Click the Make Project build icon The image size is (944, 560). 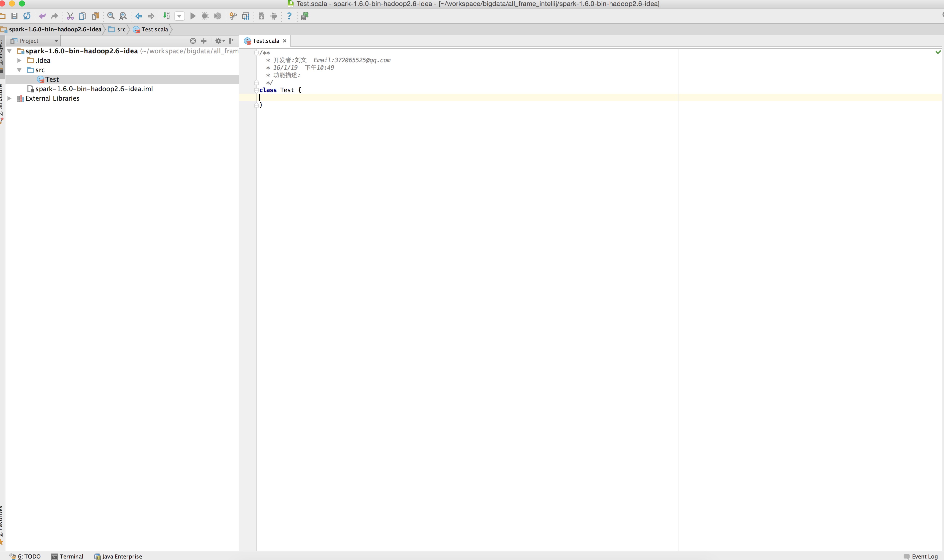[167, 16]
